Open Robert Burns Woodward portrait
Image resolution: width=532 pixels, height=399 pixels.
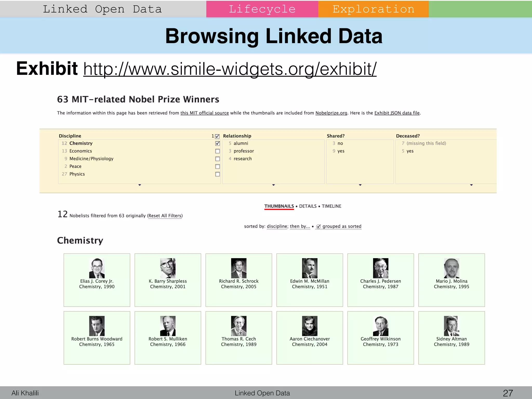97,326
